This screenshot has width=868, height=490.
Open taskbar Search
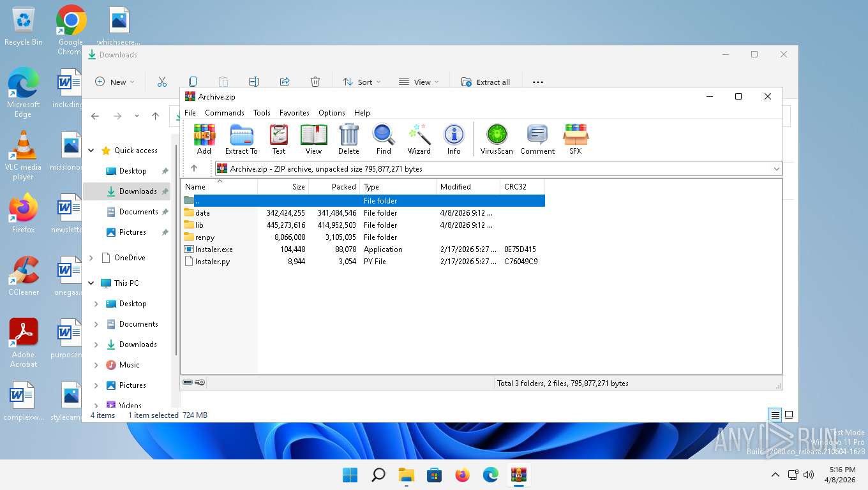click(x=378, y=475)
